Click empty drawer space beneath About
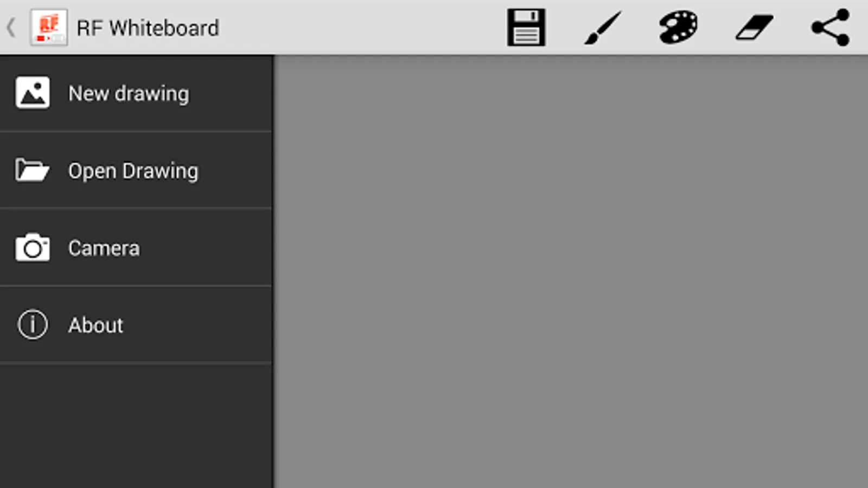This screenshot has height=488, width=868. tap(136, 426)
